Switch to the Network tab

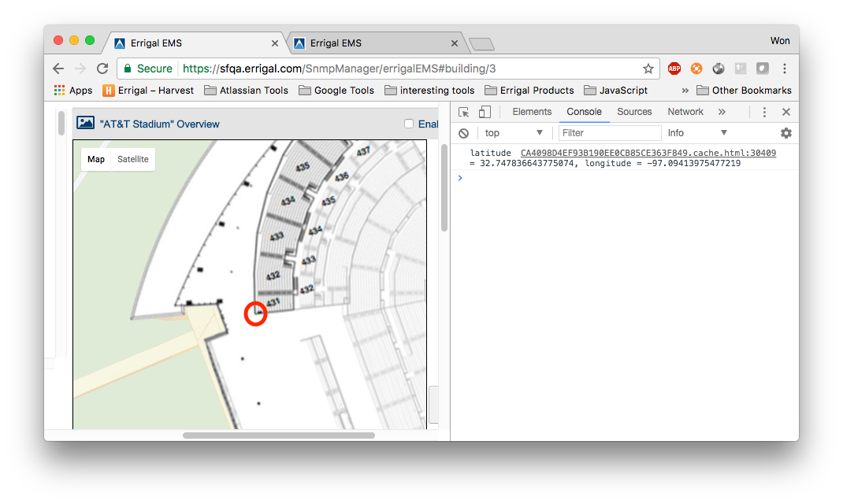point(685,112)
